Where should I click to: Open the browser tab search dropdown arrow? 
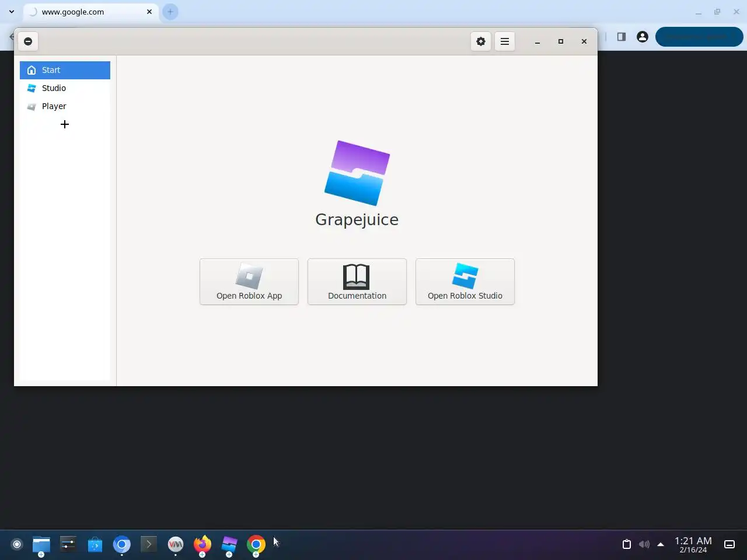coord(11,12)
